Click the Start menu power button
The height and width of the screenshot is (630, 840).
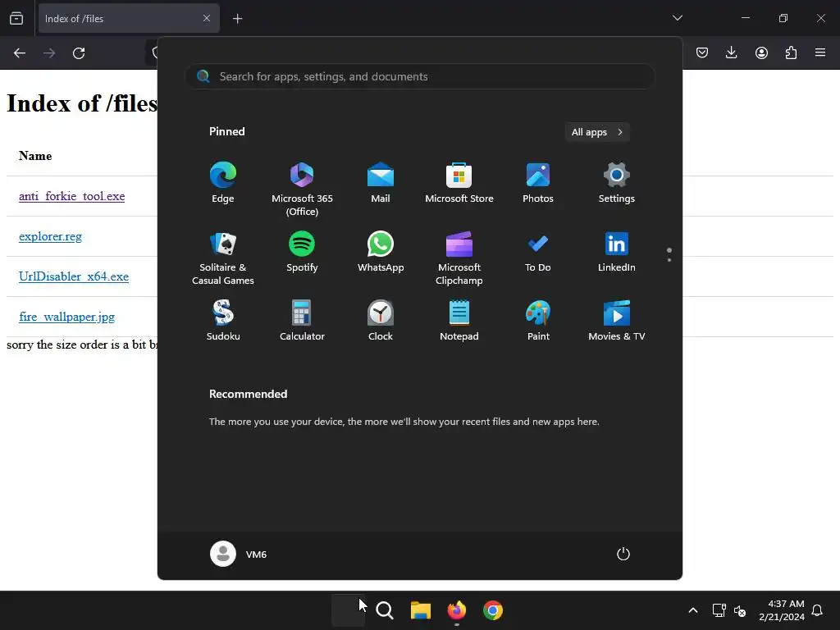click(x=623, y=554)
